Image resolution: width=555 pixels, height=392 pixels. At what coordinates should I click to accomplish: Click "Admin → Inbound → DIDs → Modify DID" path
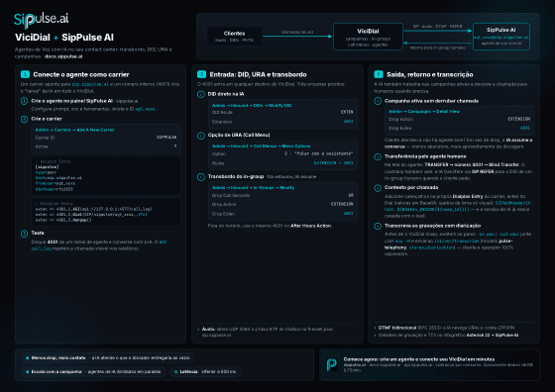point(252,105)
